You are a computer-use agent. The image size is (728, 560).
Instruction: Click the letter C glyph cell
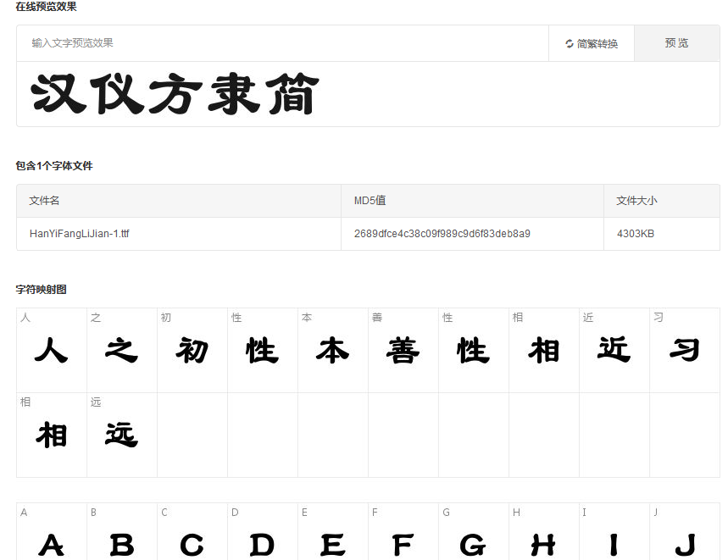(192, 532)
